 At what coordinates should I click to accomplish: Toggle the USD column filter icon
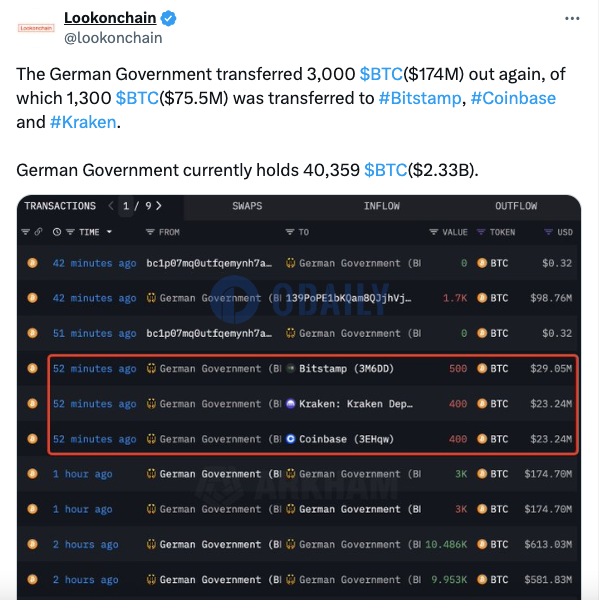548,232
